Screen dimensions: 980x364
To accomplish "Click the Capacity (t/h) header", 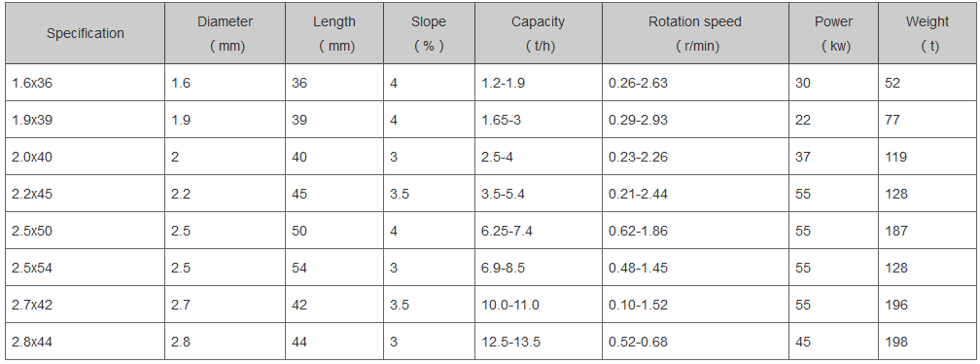I will tap(539, 34).
